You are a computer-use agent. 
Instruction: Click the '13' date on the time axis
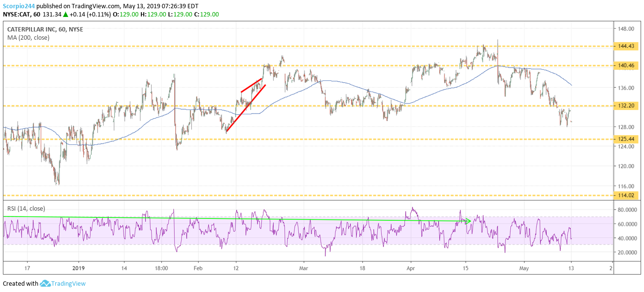571,268
